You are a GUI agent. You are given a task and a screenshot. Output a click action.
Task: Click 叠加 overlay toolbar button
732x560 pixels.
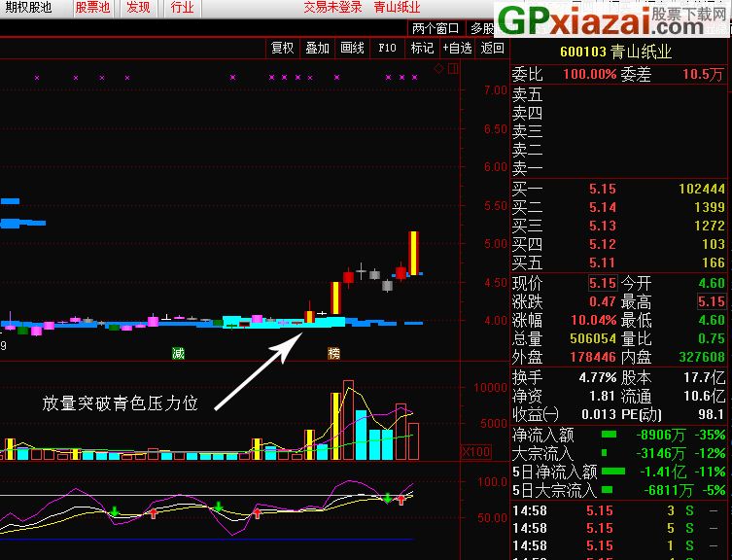point(317,48)
